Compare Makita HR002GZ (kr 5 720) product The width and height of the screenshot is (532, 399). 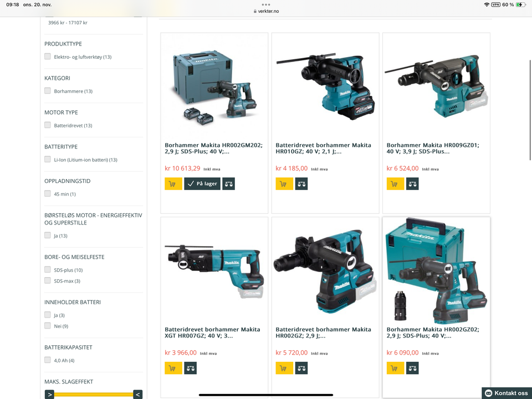tap(301, 368)
